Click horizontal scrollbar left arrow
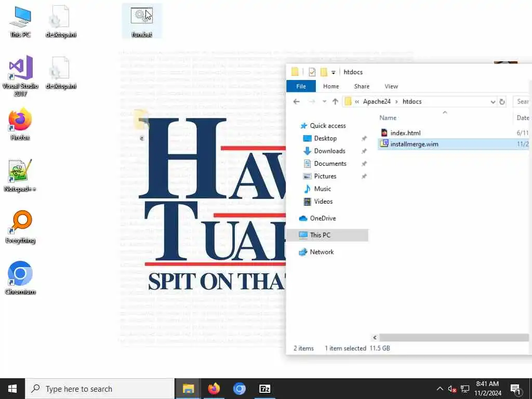Viewport: 532px width, 399px height. coord(375,337)
